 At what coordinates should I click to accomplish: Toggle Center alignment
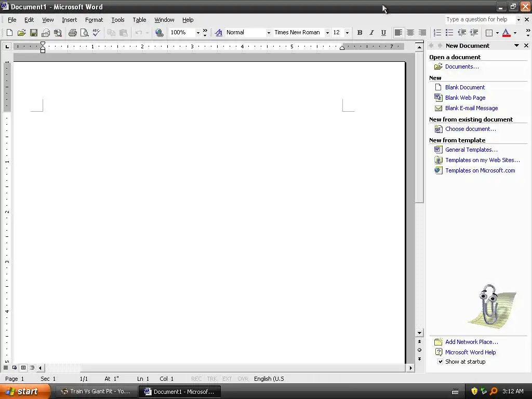410,33
